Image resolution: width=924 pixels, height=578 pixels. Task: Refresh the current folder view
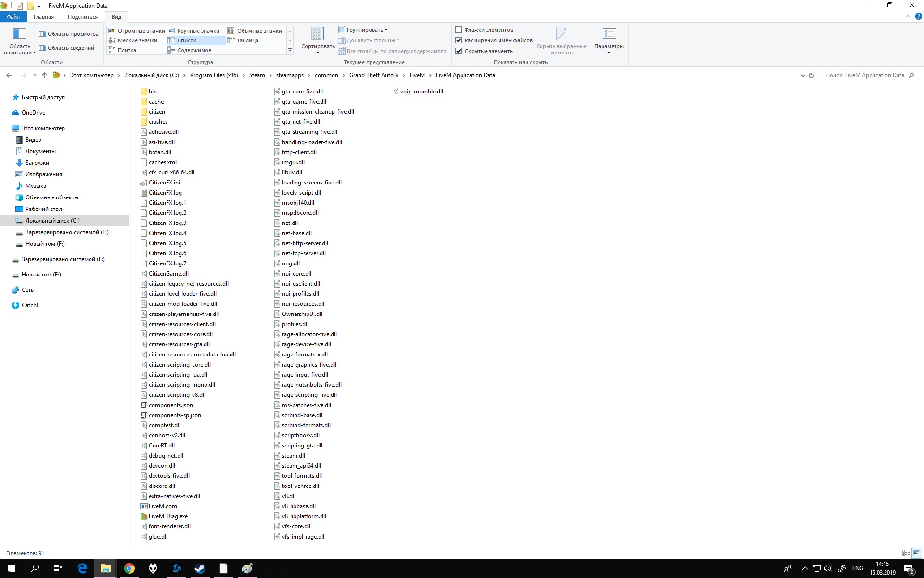pos(811,75)
